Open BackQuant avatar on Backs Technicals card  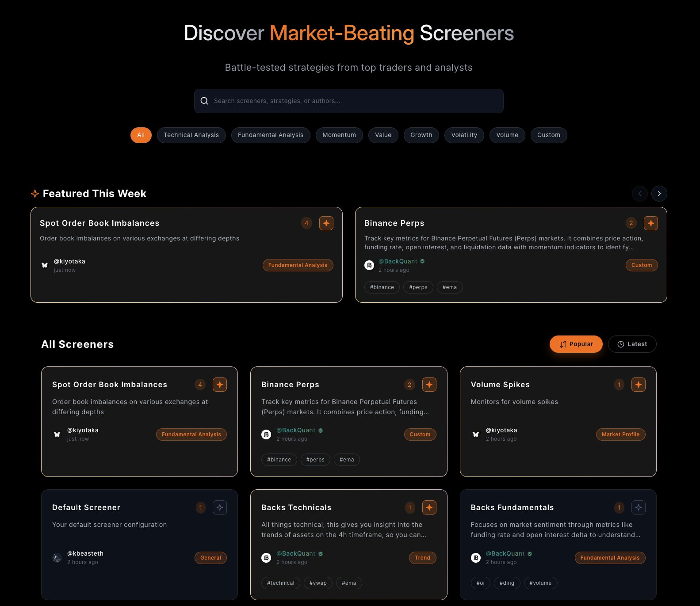tap(266, 558)
